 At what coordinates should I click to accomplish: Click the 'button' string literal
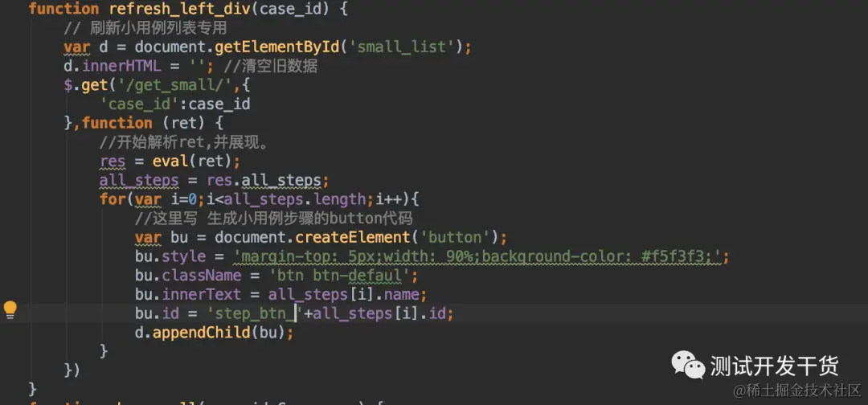457,237
